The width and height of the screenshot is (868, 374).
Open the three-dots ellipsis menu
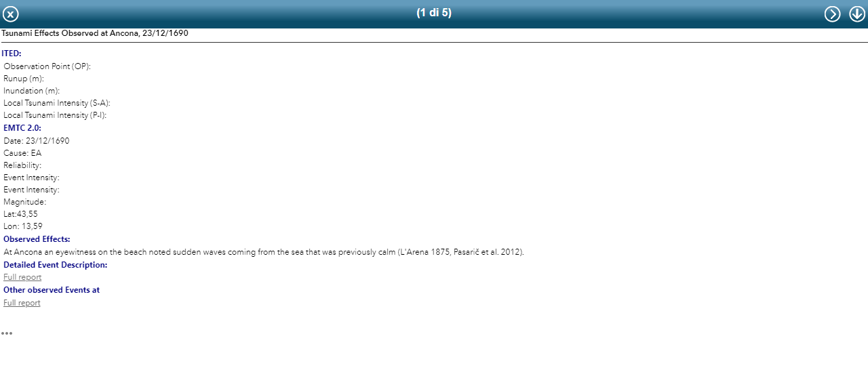[7, 333]
